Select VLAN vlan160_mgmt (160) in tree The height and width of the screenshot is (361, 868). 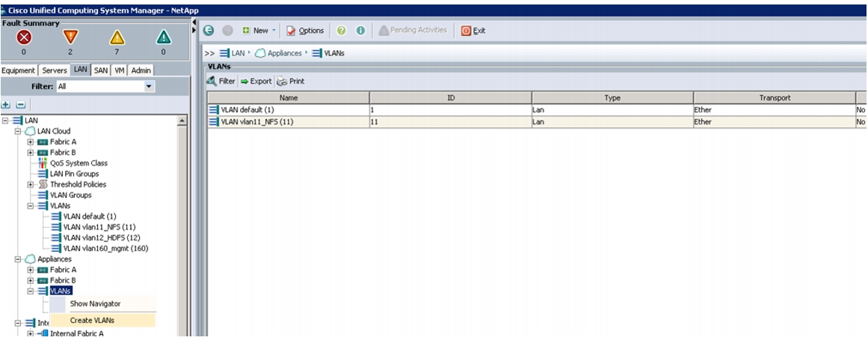105,248
